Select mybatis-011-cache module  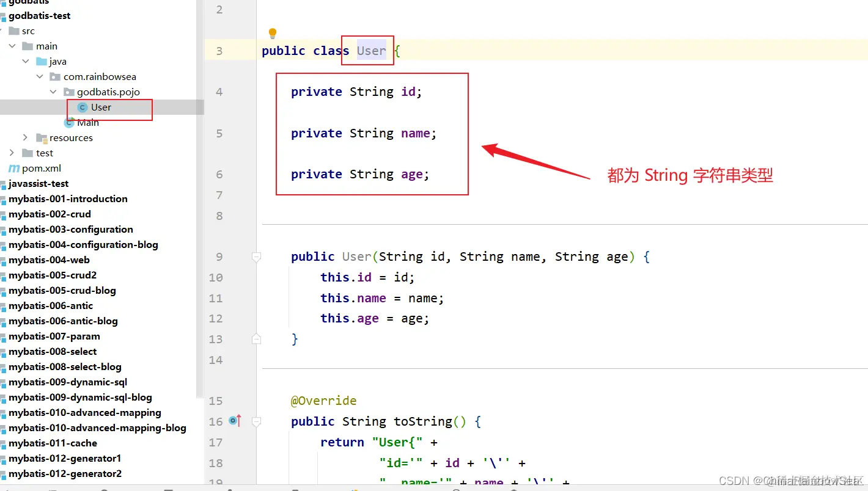pyautogui.click(x=53, y=443)
